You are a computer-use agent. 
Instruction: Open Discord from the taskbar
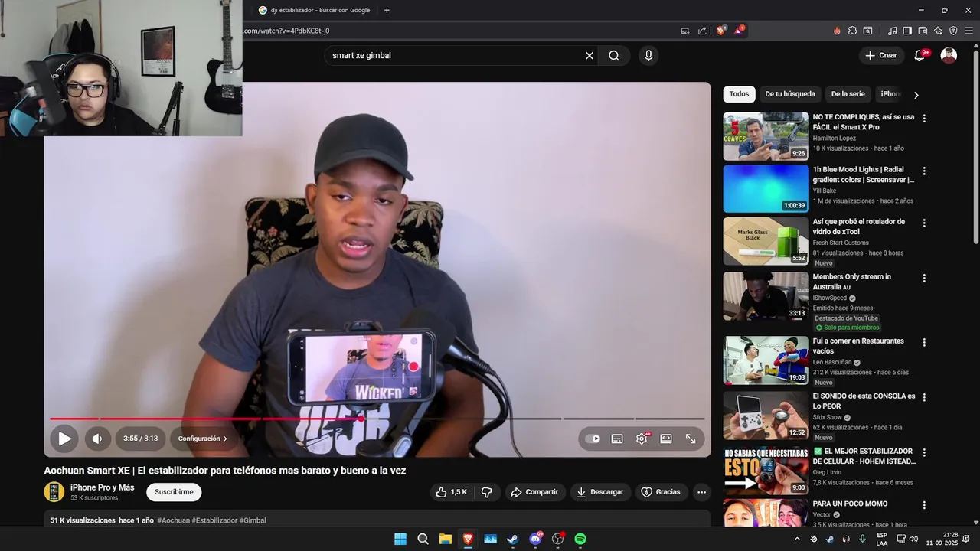[x=535, y=539]
